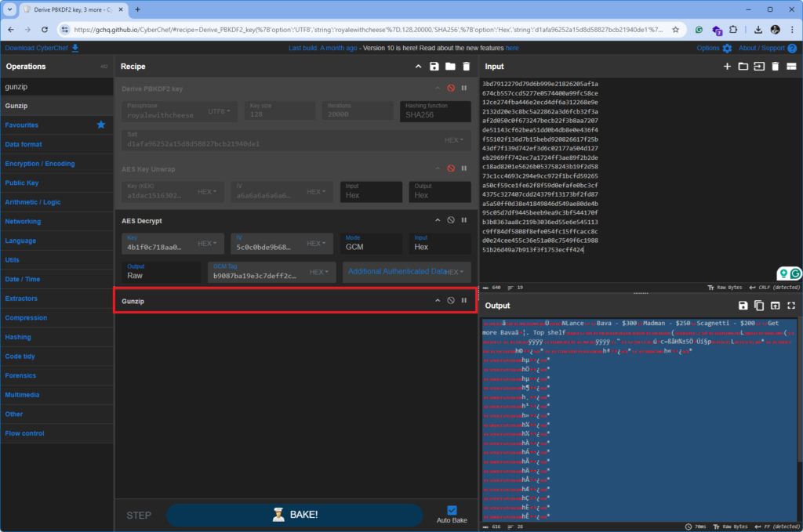Viewport: 803px width, 532px height.
Task: Disable the Gunzip operation
Action: click(x=451, y=300)
